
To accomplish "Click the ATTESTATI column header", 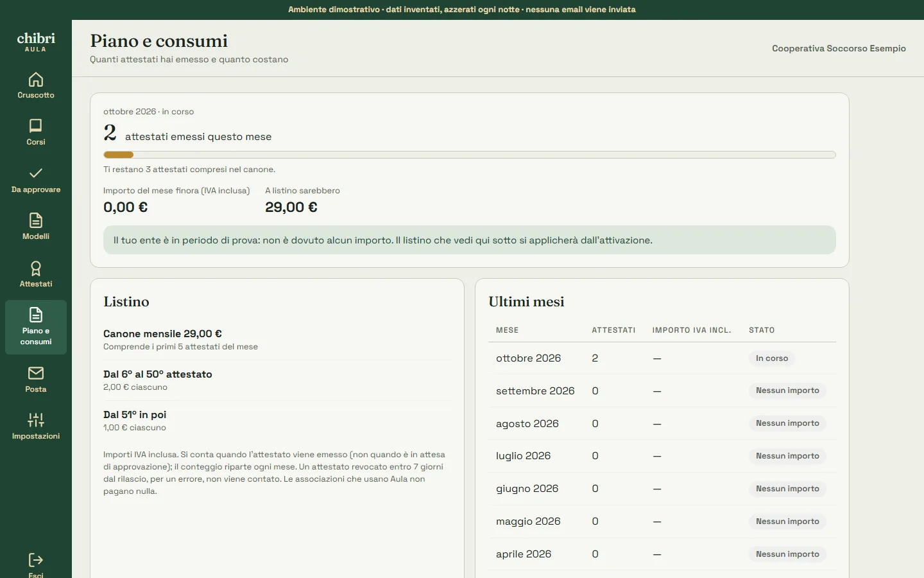I will 613,330.
